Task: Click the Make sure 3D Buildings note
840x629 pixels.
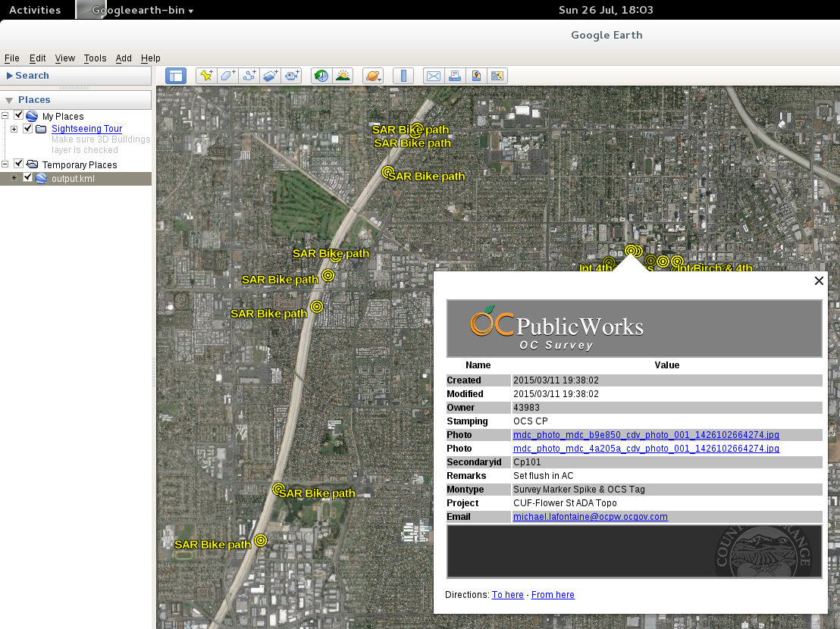Action: tap(101, 145)
